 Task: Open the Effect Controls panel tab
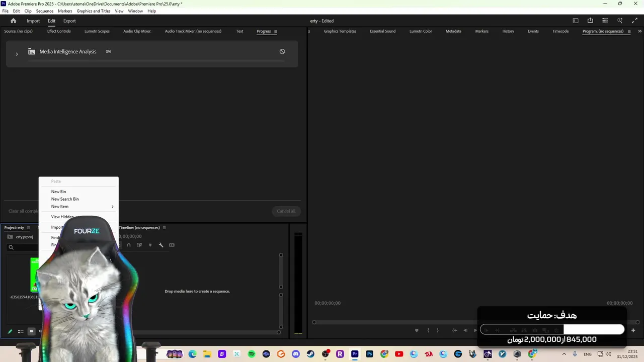(59, 31)
